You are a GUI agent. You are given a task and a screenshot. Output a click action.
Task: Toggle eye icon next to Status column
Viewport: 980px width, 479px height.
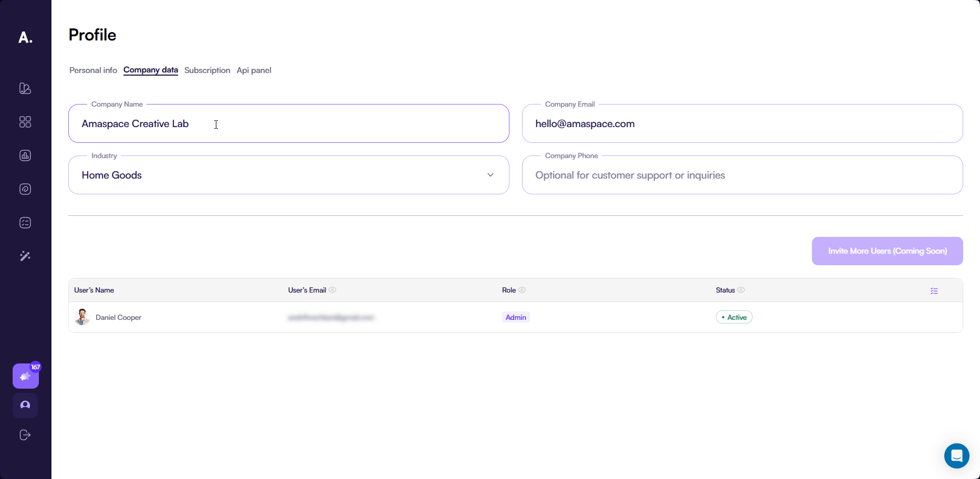741,290
